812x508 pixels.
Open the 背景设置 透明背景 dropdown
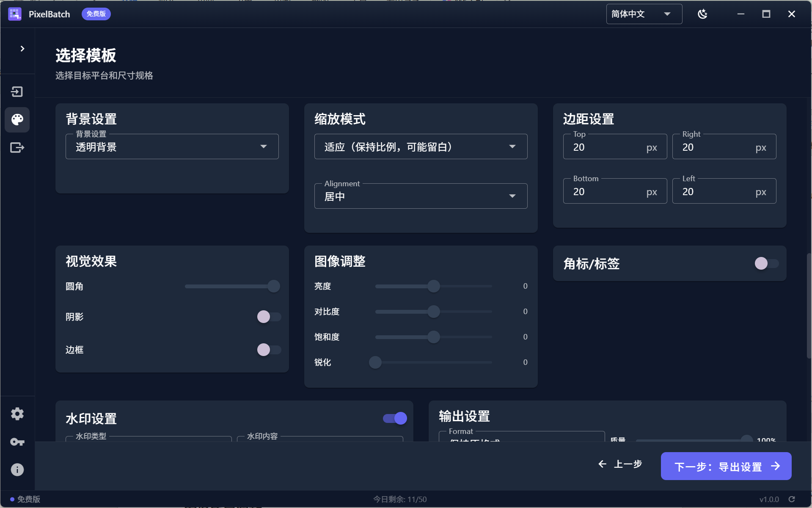coord(172,147)
